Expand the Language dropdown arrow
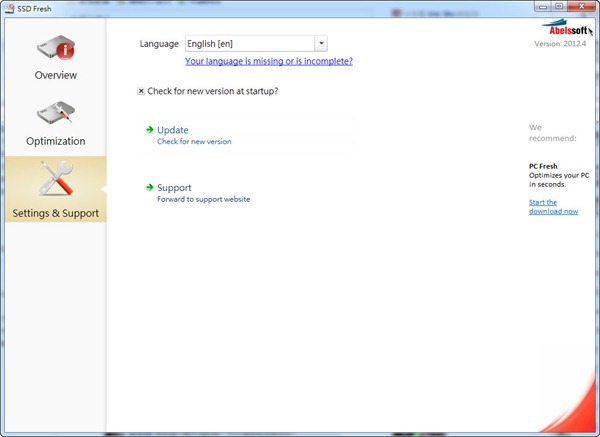The height and width of the screenshot is (437, 600). coord(320,44)
